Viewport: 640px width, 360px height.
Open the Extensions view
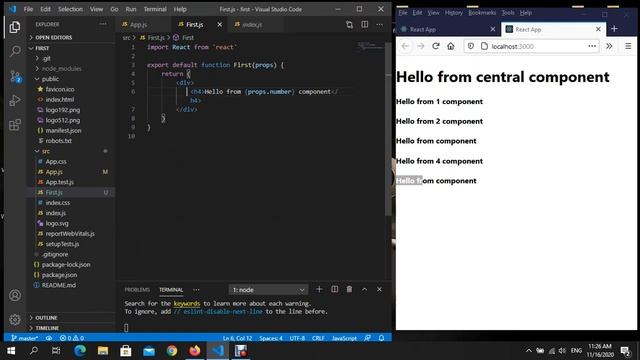15,124
